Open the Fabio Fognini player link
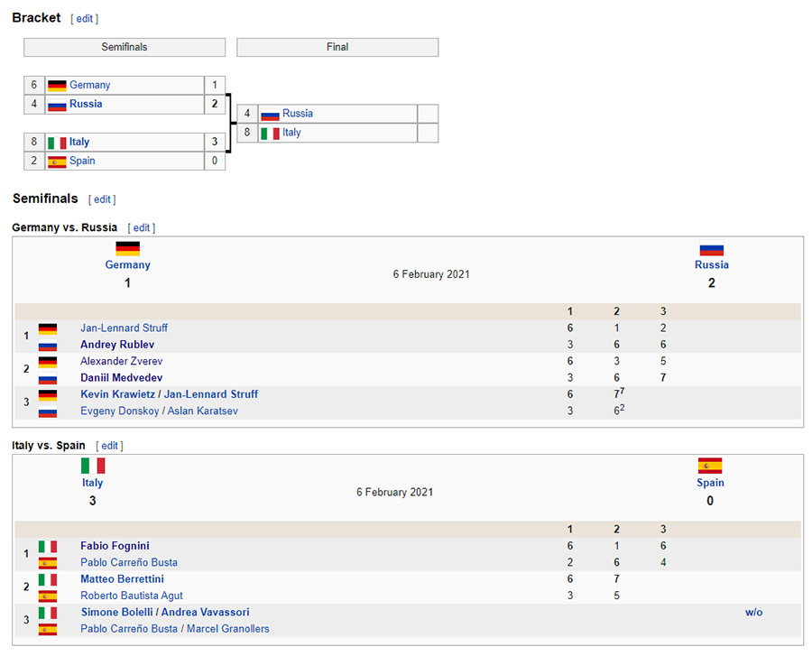Image resolution: width=812 pixels, height=656 pixels. pos(115,546)
